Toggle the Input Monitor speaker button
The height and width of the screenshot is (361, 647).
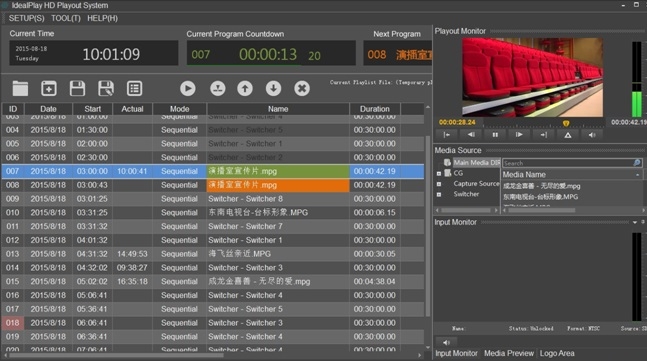tap(446, 342)
